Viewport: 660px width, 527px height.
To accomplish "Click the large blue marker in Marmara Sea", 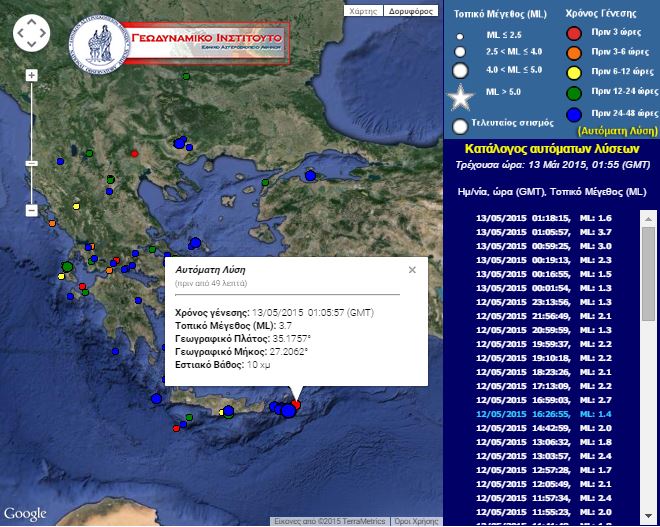I will point(310,176).
